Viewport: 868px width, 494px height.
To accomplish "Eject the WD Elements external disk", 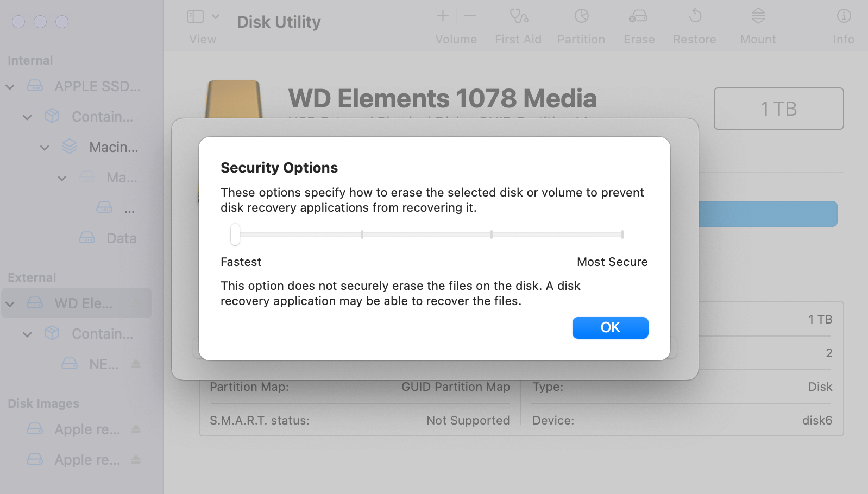I will (136, 303).
